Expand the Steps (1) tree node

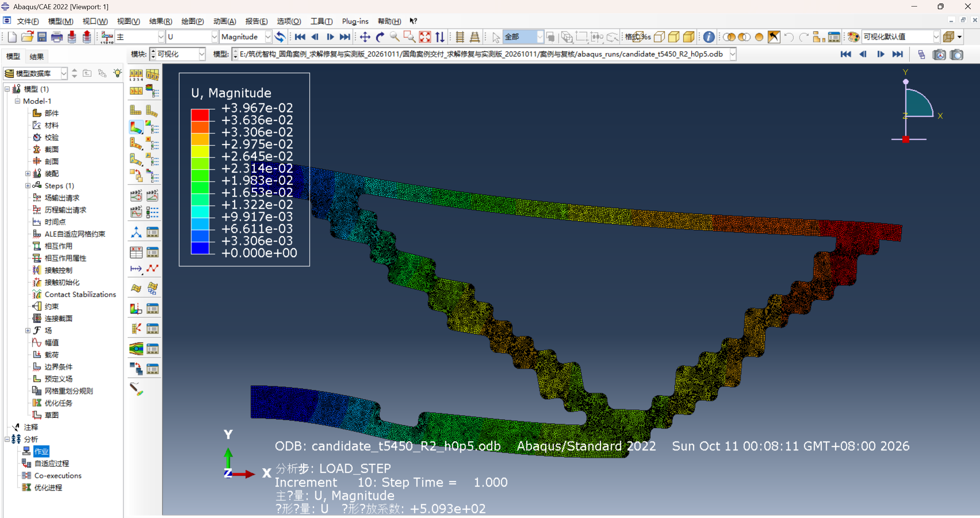(28, 186)
